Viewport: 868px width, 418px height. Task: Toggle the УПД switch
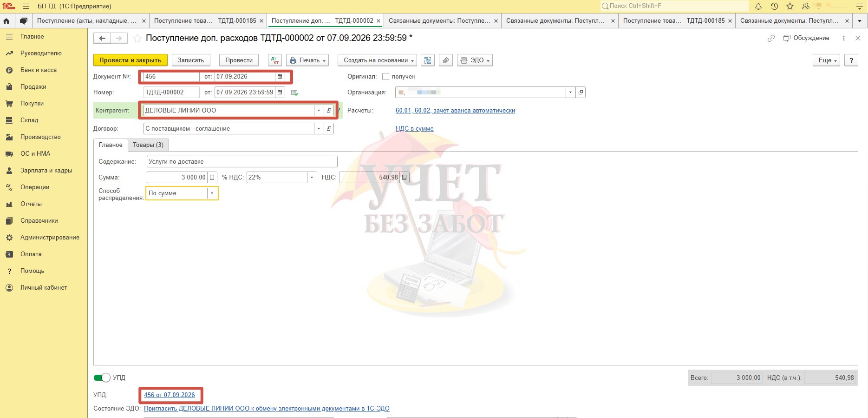(102, 378)
